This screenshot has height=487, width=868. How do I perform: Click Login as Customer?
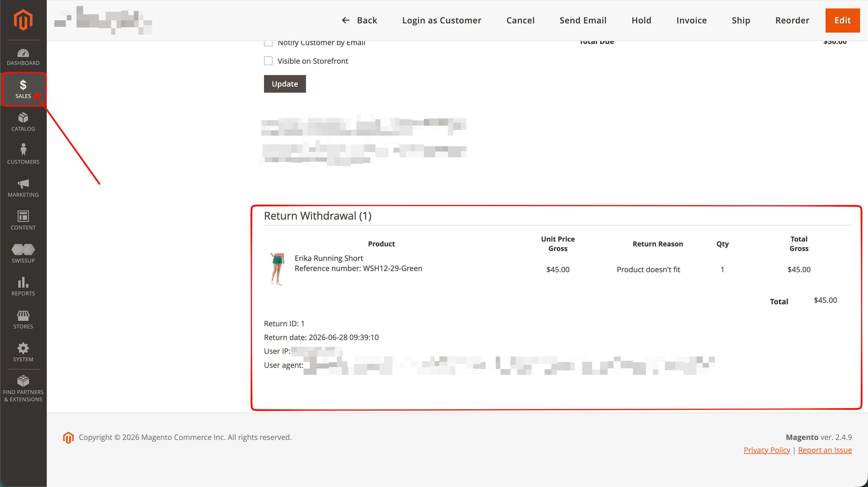[x=441, y=20]
